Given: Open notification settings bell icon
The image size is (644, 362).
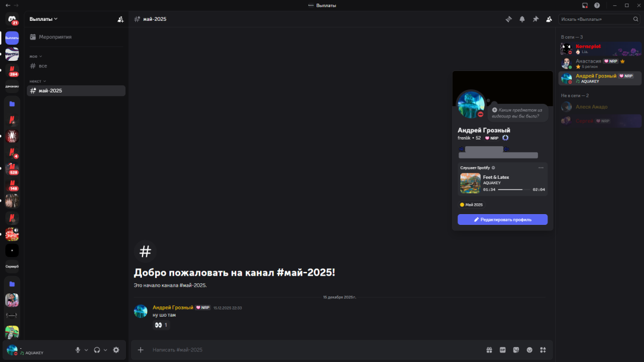Looking at the screenshot, I should tap(522, 19).
